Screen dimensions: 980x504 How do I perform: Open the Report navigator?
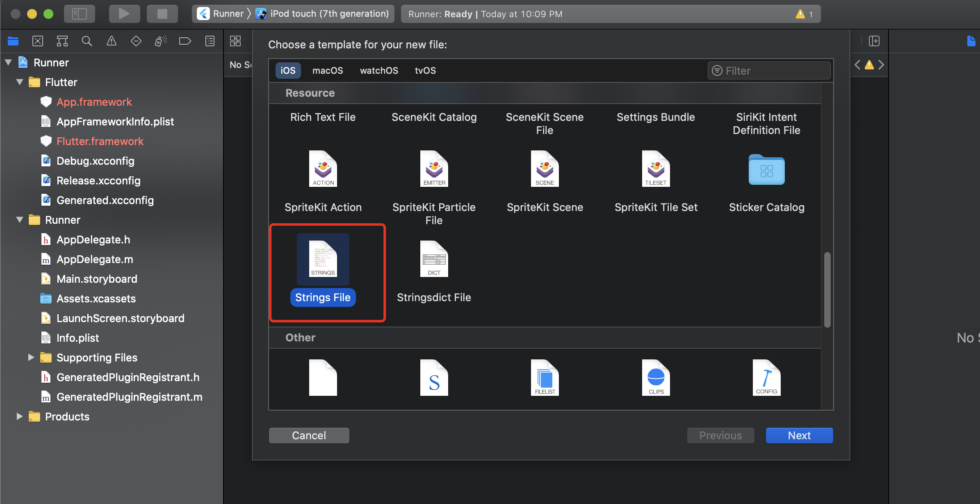pos(210,41)
